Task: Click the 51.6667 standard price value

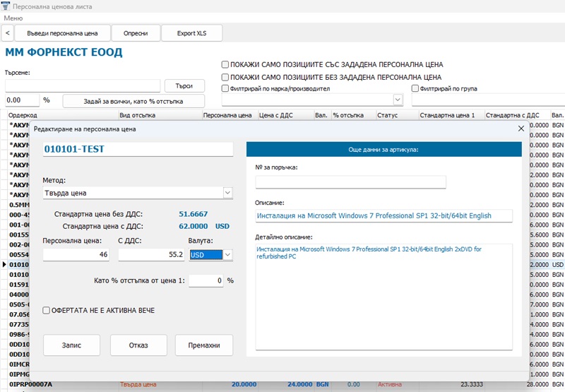Action: tap(193, 214)
